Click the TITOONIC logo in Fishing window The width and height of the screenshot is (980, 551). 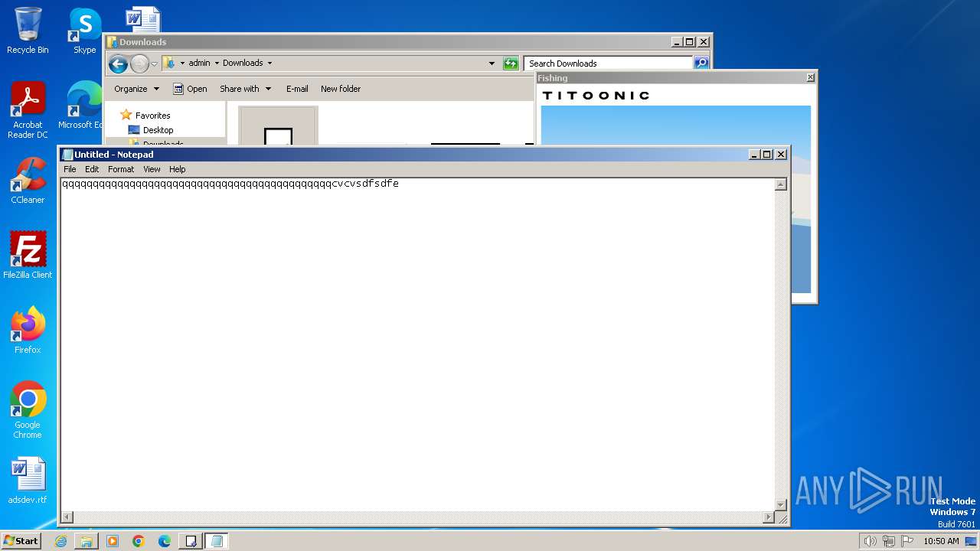596,95
